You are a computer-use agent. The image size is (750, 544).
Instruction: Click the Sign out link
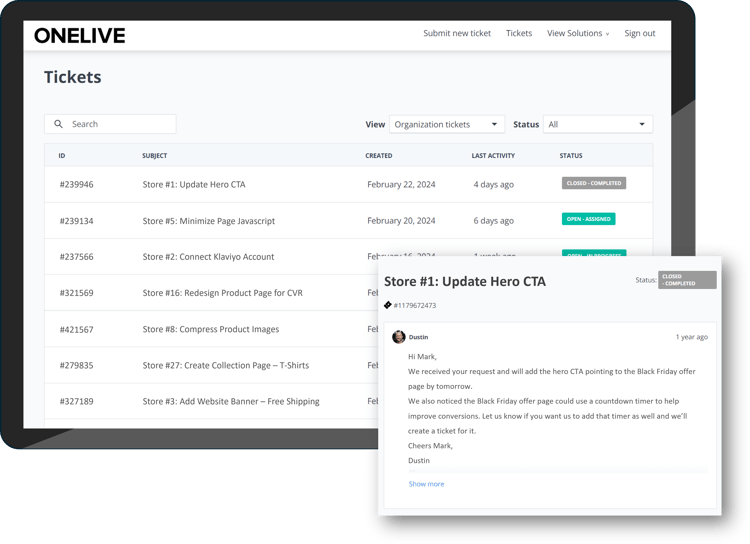640,33
